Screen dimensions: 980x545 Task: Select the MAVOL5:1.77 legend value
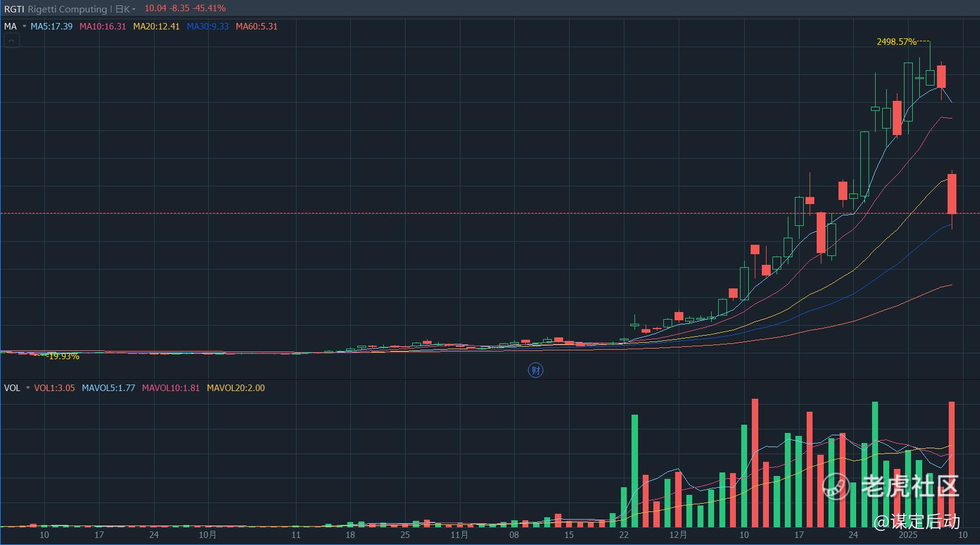(108, 388)
